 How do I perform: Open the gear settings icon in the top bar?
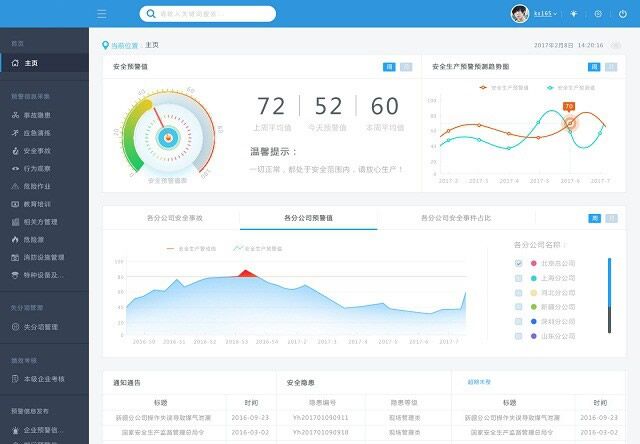pyautogui.click(x=598, y=14)
